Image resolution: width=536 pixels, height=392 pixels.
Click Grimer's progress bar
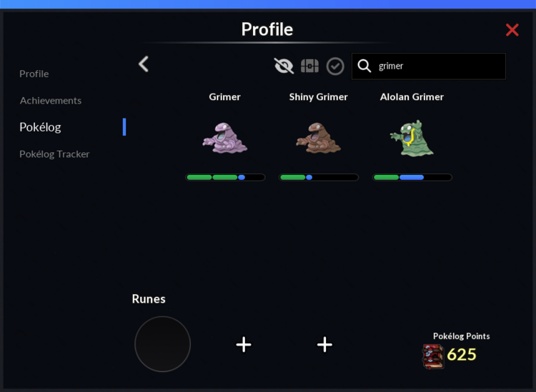pos(225,177)
